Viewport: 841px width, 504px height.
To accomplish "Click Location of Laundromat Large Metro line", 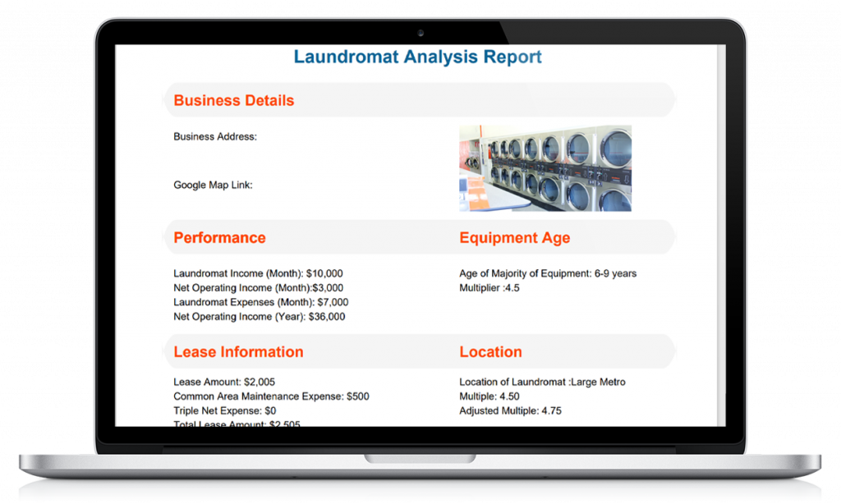I will 542,383.
